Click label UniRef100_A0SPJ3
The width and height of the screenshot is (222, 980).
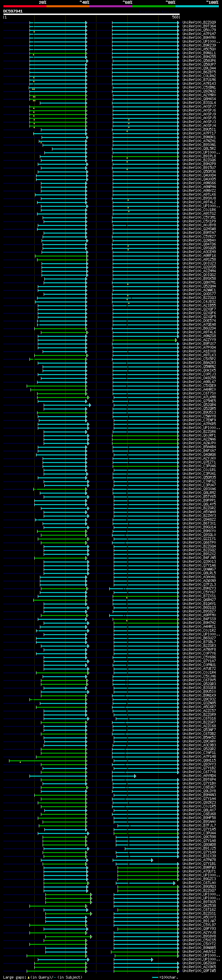(199, 122)
